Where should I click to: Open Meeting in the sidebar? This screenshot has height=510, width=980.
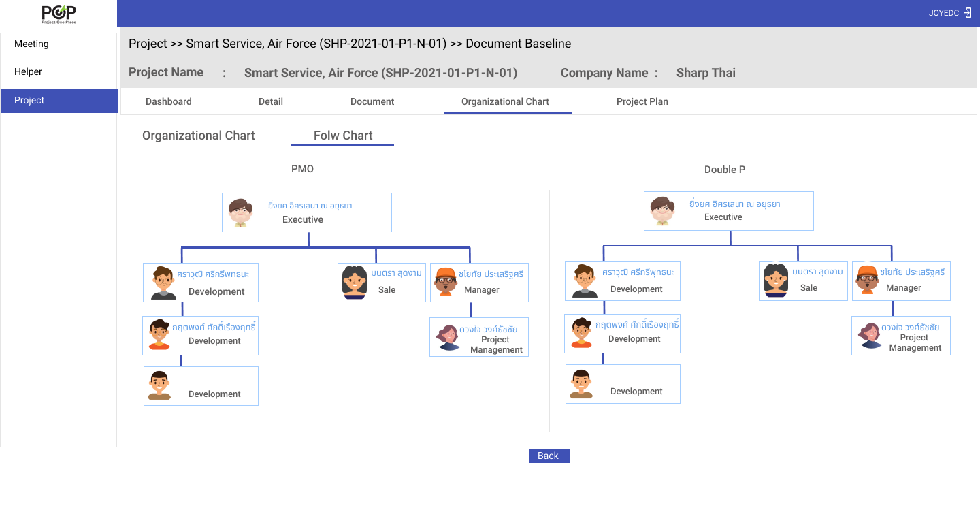tap(31, 44)
